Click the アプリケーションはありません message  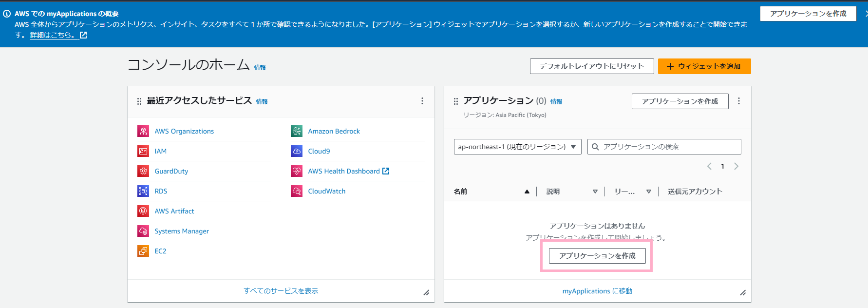[597, 226]
